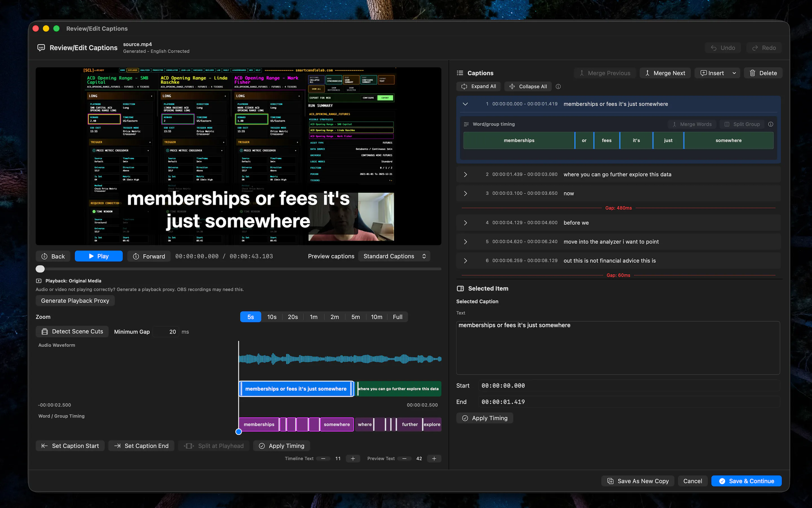The height and width of the screenshot is (508, 812).
Task: Click the Undo button
Action: [723, 48]
